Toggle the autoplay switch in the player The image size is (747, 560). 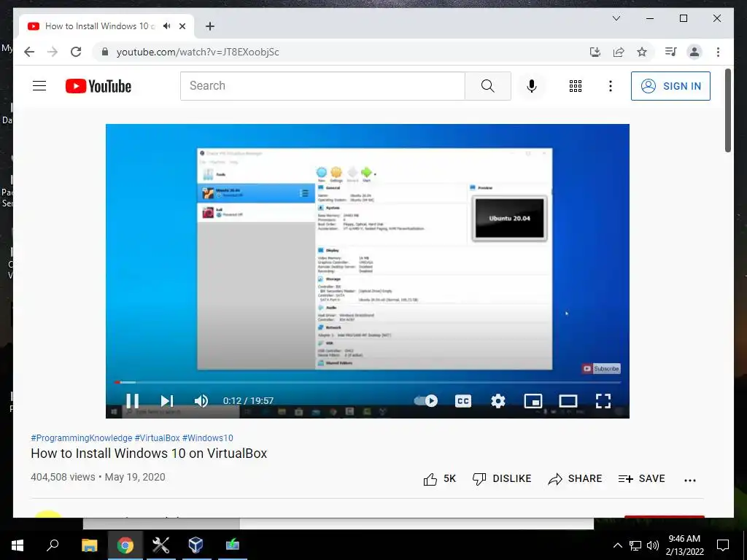[x=425, y=401]
